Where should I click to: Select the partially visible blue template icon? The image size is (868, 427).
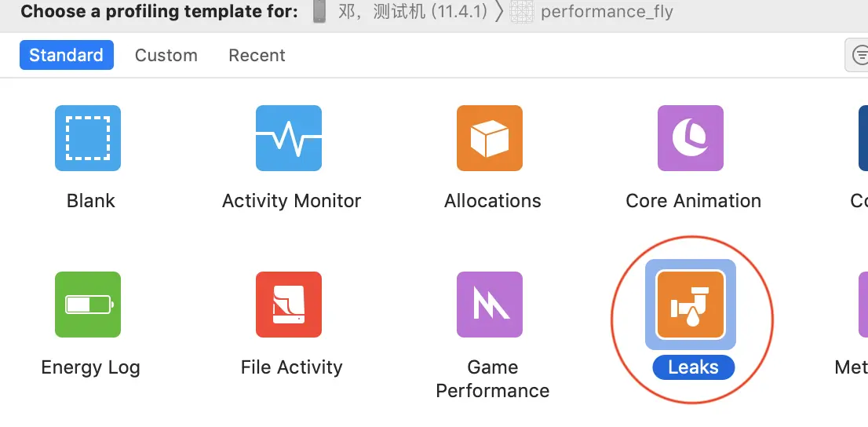pyautogui.click(x=863, y=138)
